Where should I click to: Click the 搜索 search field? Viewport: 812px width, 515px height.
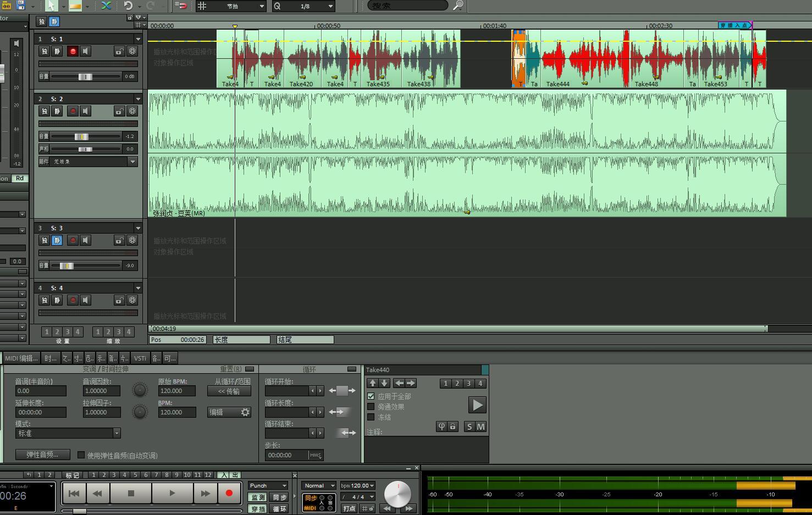coord(407,5)
